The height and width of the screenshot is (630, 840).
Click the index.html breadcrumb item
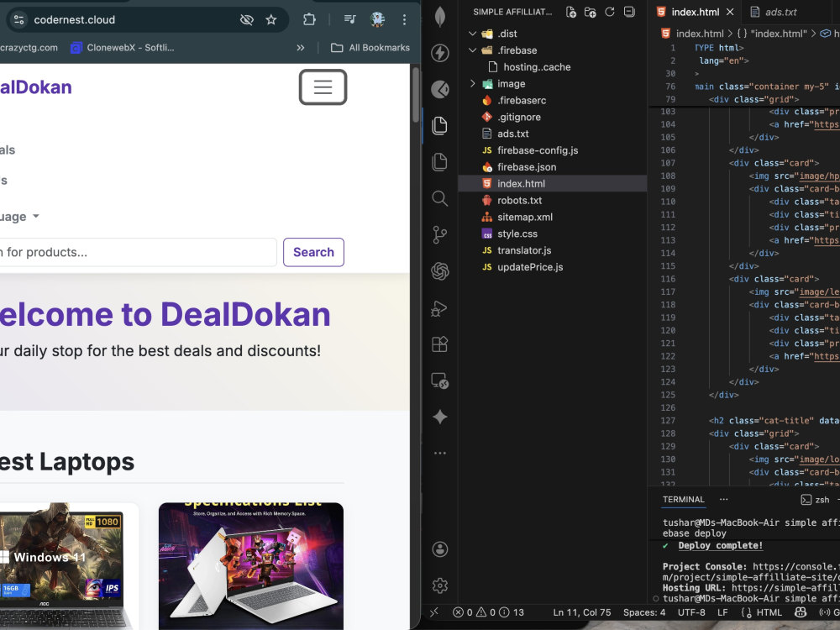click(699, 34)
